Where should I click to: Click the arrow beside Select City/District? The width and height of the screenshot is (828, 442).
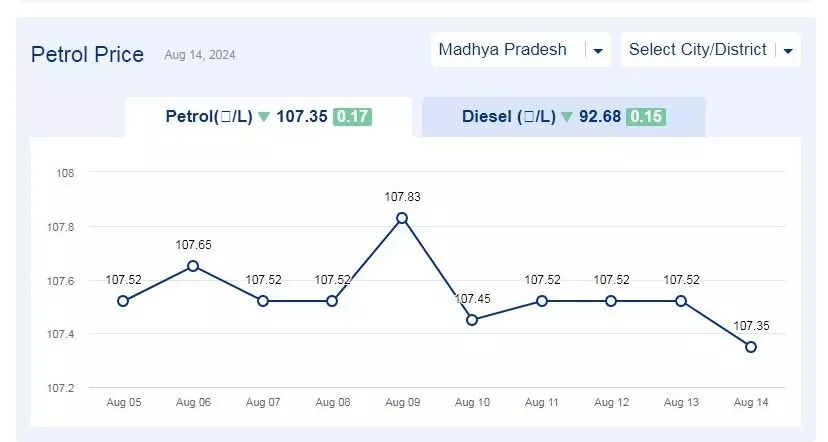[788, 51]
